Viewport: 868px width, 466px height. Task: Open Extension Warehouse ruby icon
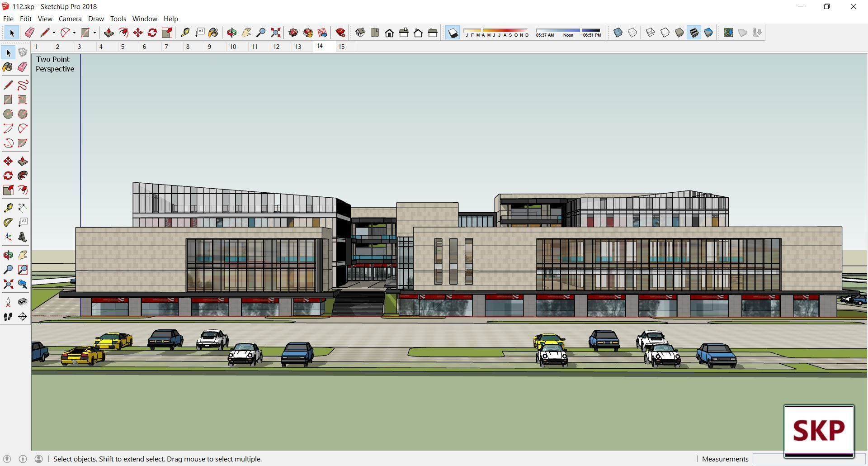point(340,33)
